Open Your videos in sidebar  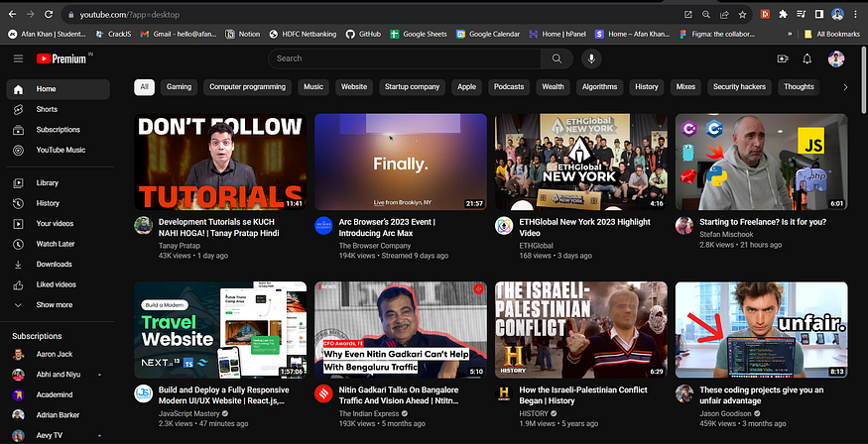(59, 223)
